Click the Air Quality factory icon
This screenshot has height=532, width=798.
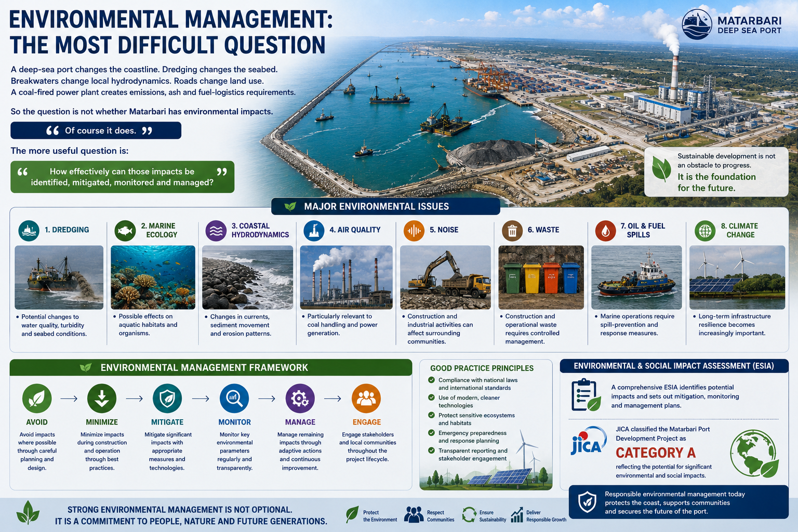314,230
